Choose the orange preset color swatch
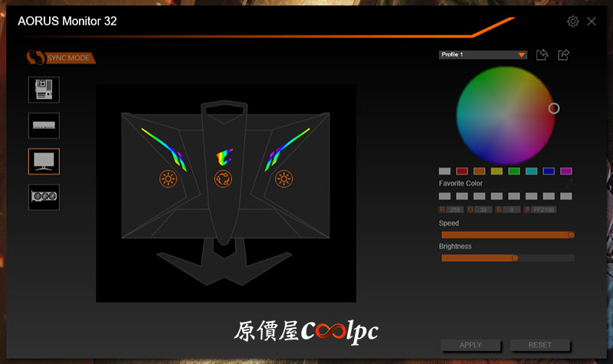The image size is (613, 364). click(480, 171)
